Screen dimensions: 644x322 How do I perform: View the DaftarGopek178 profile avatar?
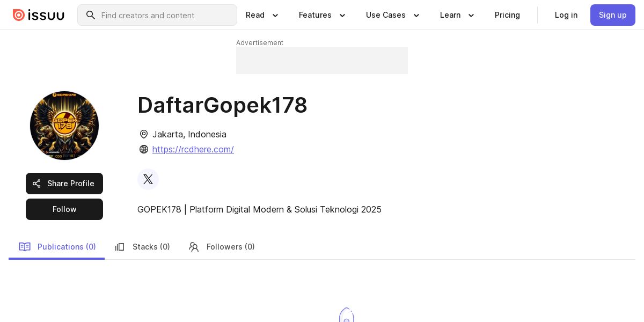click(x=64, y=126)
